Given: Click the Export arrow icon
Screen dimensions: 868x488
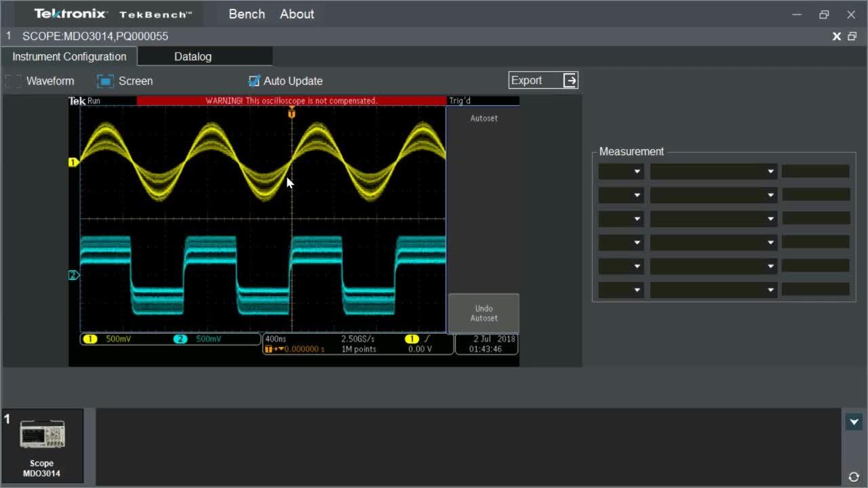Looking at the screenshot, I should point(570,81).
